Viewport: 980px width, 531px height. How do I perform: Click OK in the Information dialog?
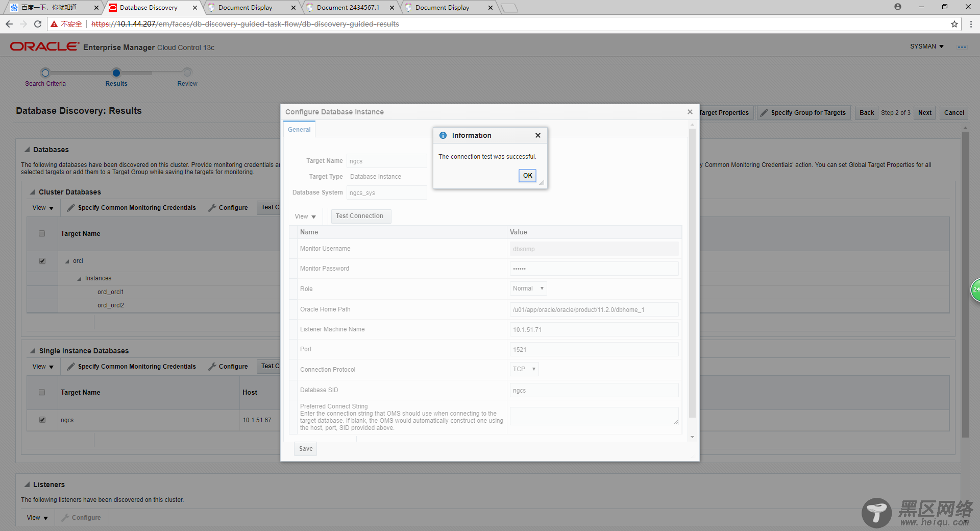527,176
